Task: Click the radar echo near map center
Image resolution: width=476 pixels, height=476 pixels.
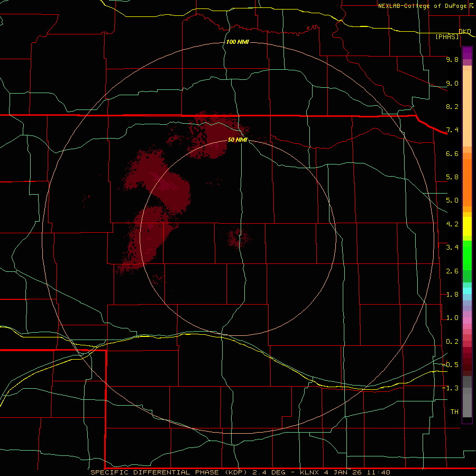Action: click(239, 237)
